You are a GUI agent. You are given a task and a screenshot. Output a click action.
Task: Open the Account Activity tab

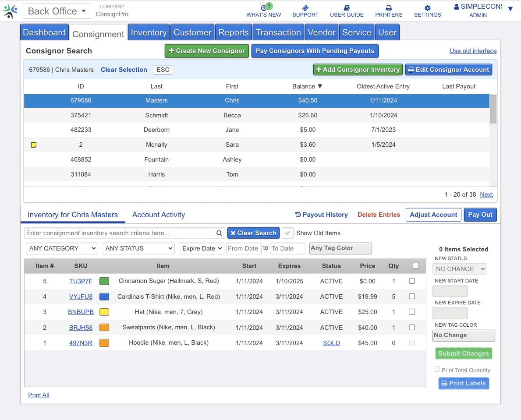pos(159,215)
